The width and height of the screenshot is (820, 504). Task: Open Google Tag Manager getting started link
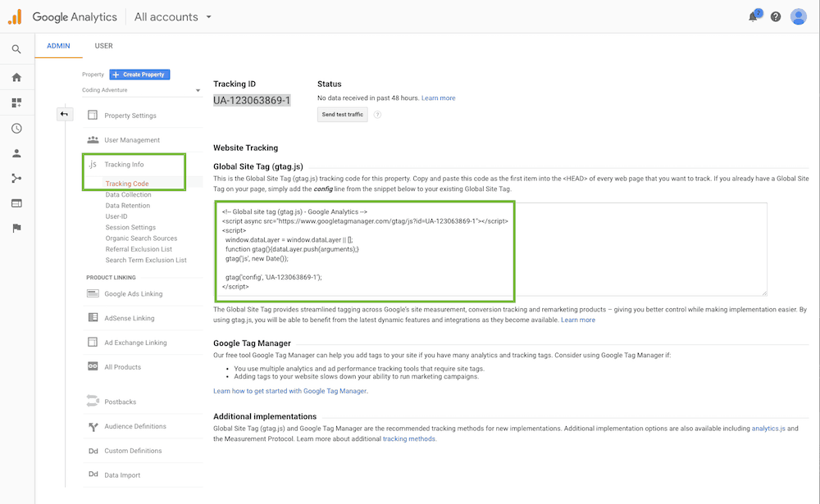(289, 391)
